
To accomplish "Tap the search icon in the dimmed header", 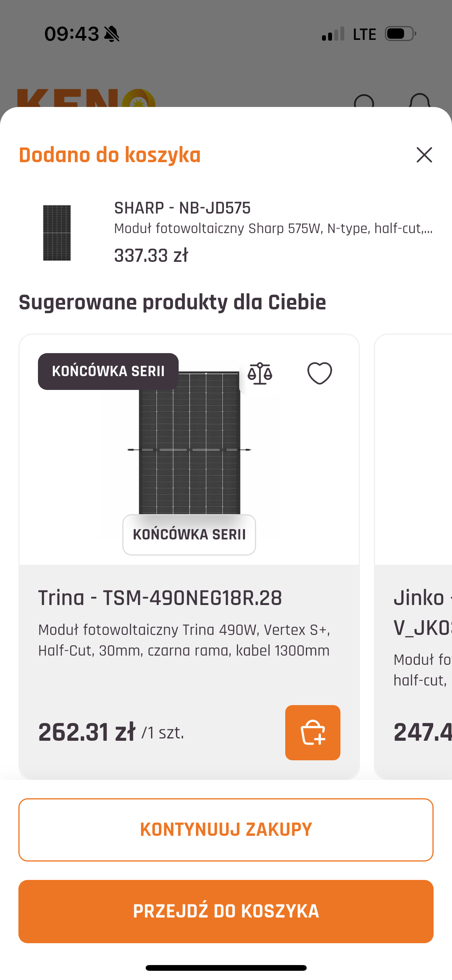I will [x=363, y=101].
